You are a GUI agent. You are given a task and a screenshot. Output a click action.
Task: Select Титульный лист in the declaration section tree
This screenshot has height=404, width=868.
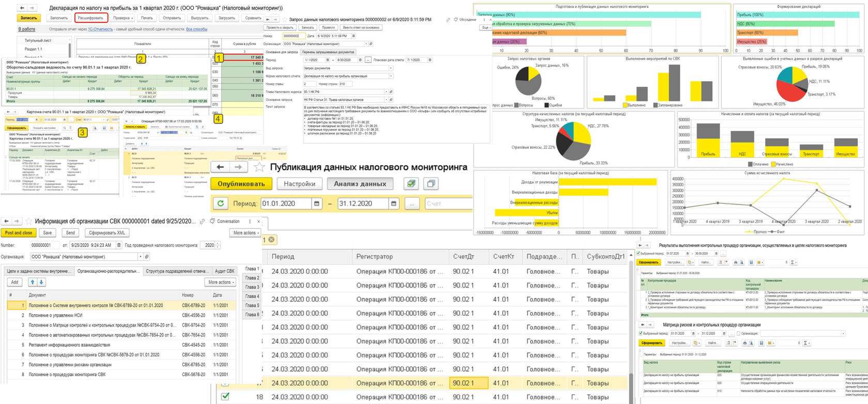point(38,40)
